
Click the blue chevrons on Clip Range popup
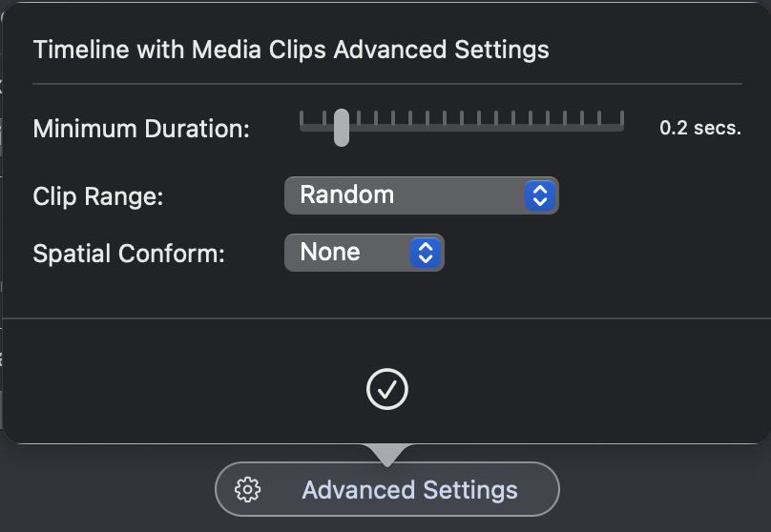tap(540, 195)
